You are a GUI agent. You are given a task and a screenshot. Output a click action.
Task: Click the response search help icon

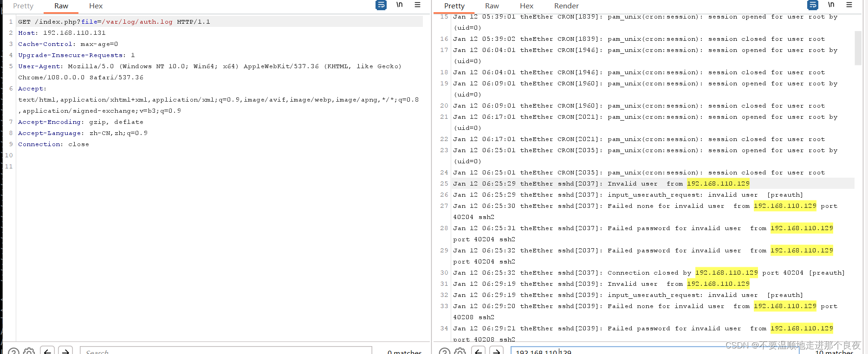pos(445,351)
